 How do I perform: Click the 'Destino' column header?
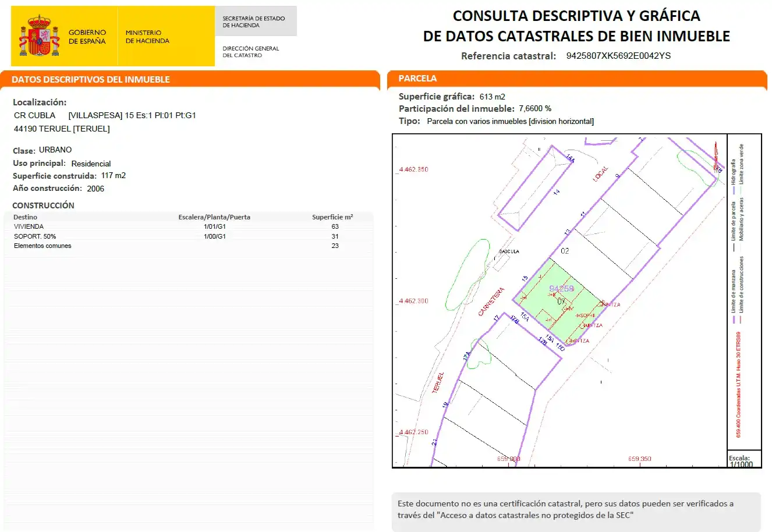[25, 217]
